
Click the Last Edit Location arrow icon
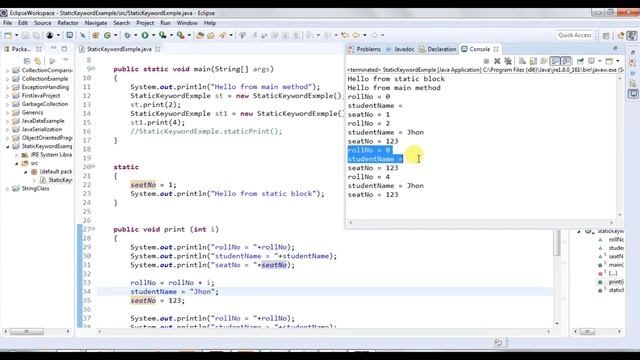[345, 35]
